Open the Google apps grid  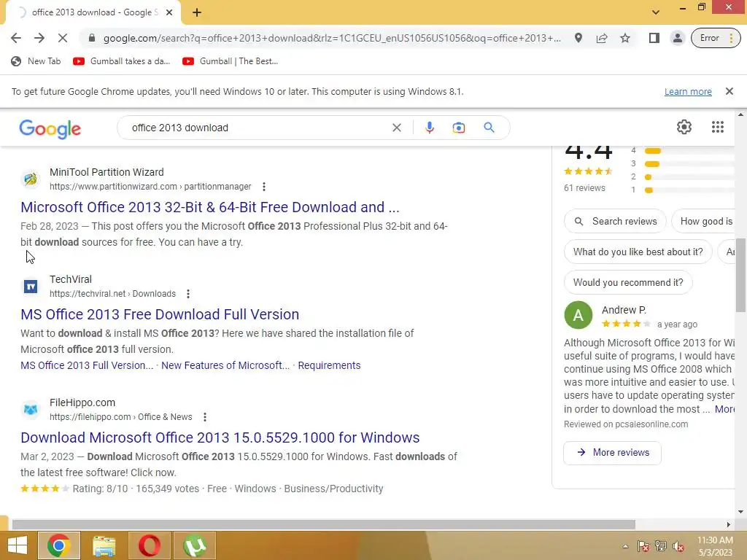pyautogui.click(x=718, y=127)
